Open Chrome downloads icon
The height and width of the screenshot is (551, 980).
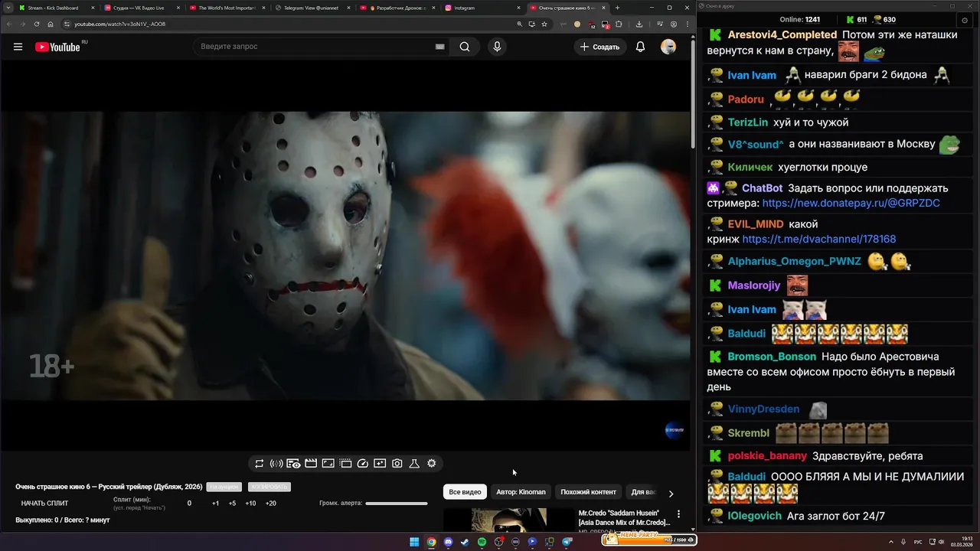click(639, 24)
